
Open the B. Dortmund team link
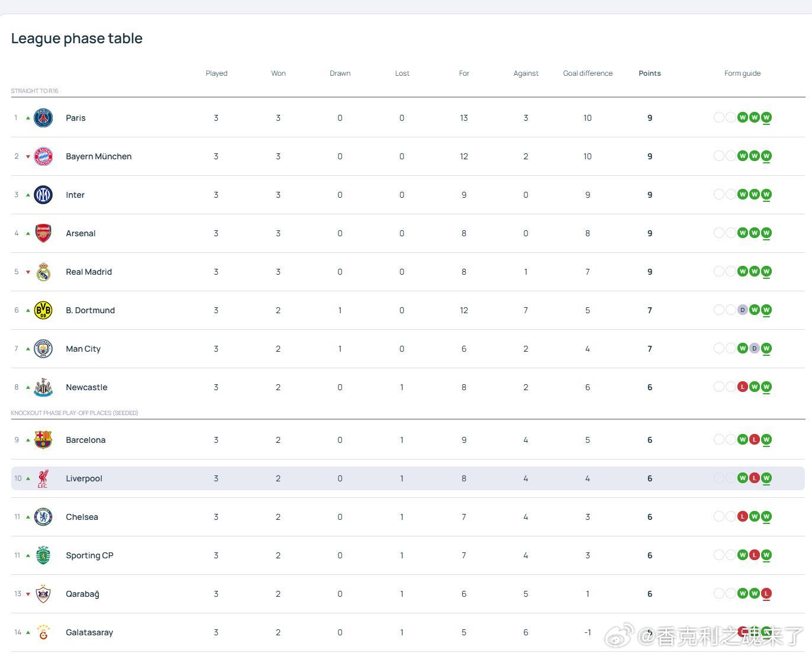click(x=91, y=310)
